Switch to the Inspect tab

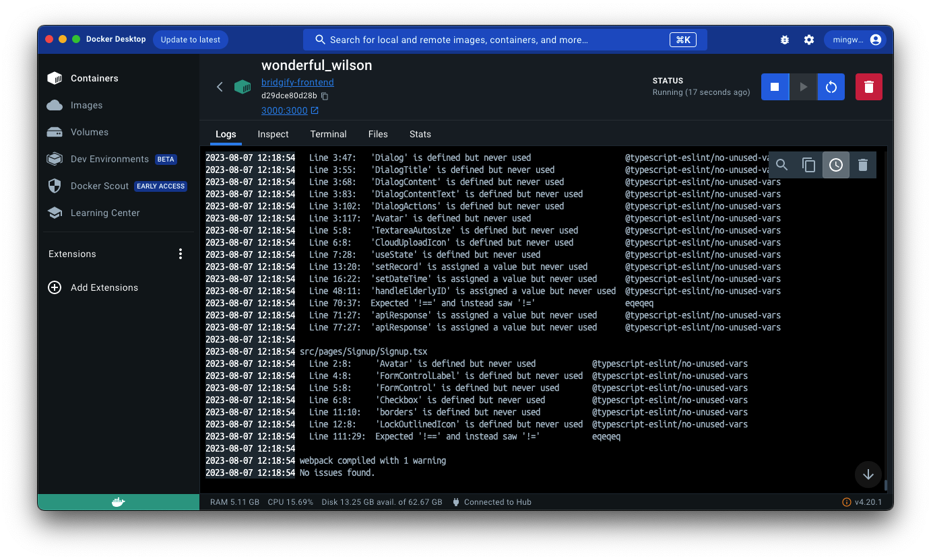273,134
